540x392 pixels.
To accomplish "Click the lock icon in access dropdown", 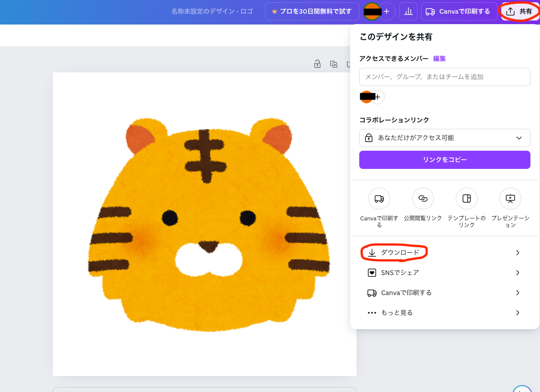I will tap(369, 138).
